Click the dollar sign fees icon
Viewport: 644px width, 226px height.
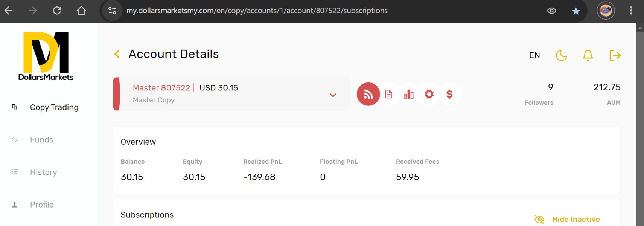coord(449,94)
